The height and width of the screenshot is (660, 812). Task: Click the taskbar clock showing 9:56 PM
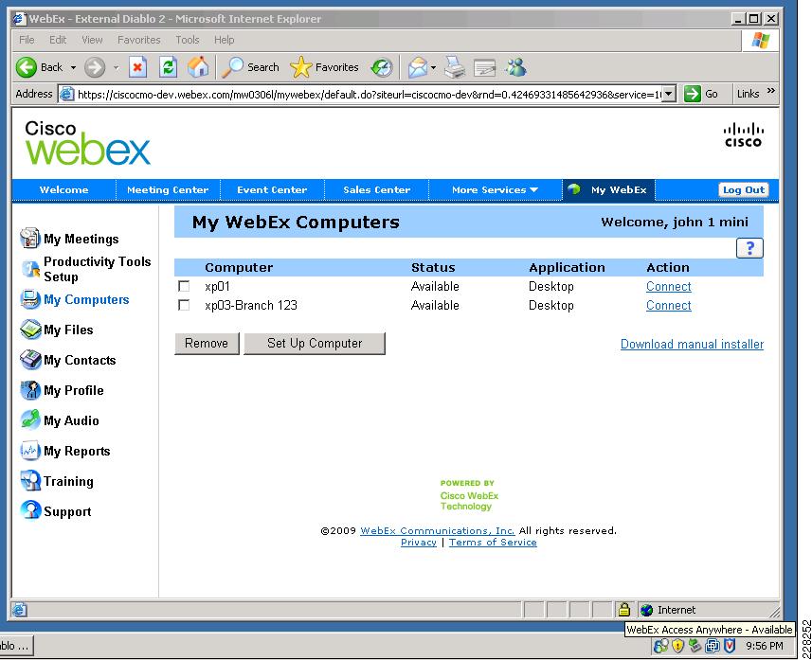click(x=765, y=646)
